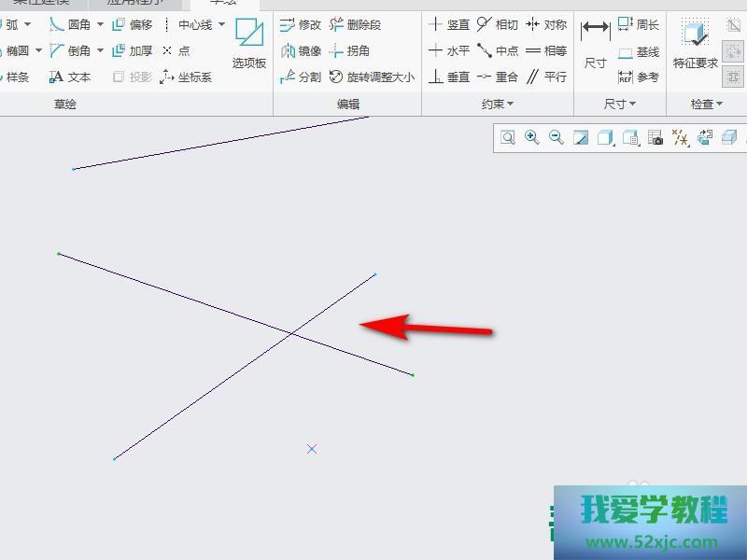The height and width of the screenshot is (560, 747).
Task: Open Feature Requirements (特征要求)
Action: pos(695,44)
